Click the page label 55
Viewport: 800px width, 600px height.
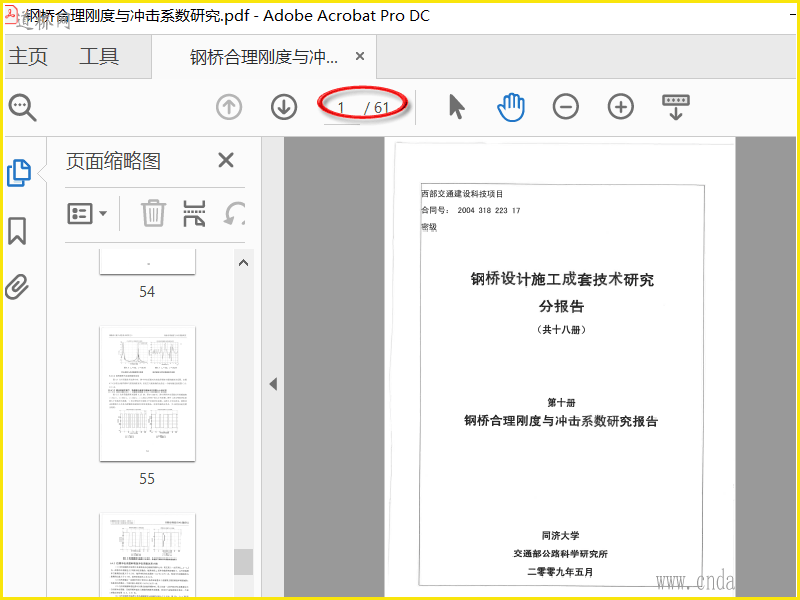pos(147,479)
